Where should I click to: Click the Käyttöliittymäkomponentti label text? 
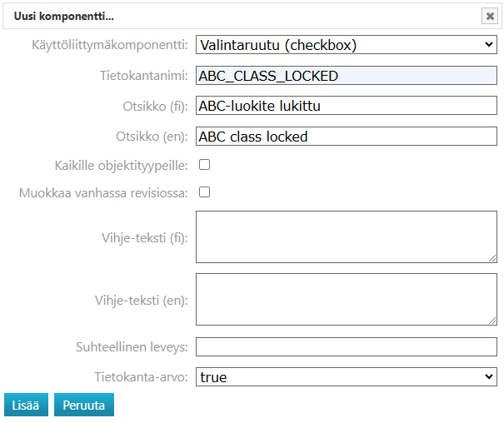point(104,45)
